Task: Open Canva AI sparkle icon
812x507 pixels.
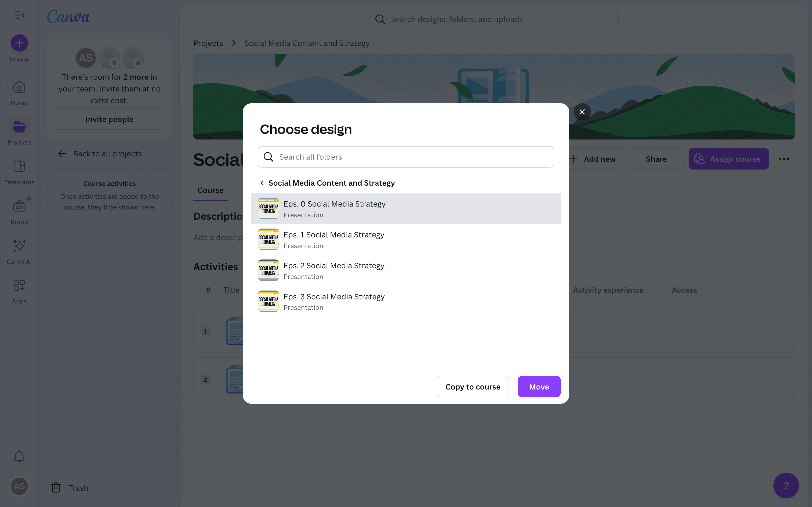Action: click(19, 246)
